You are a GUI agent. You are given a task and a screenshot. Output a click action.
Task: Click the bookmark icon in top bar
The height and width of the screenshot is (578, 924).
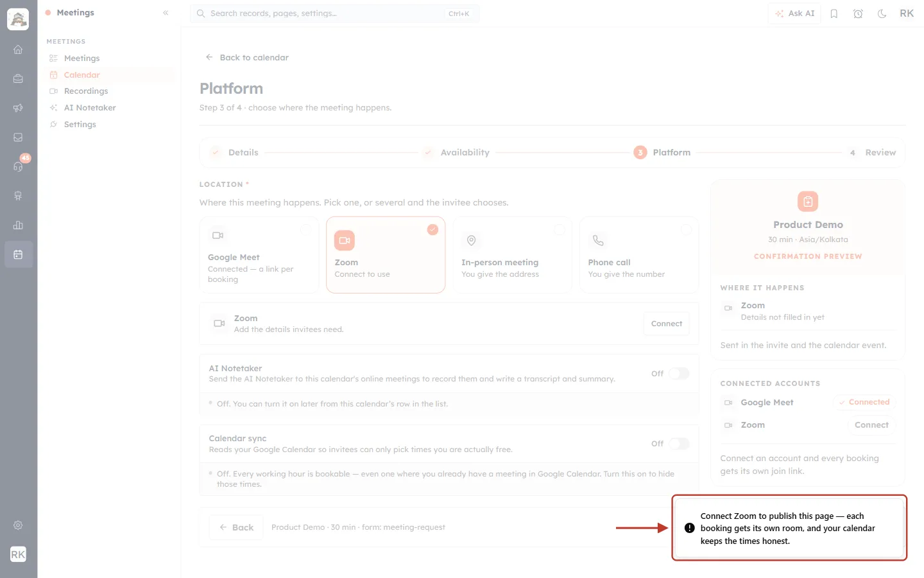[834, 13]
